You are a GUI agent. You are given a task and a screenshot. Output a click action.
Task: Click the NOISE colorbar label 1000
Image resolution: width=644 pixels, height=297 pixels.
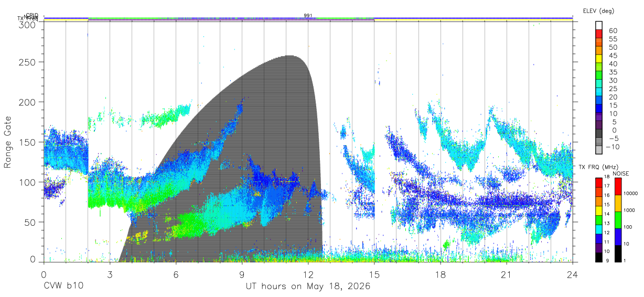[630, 210]
